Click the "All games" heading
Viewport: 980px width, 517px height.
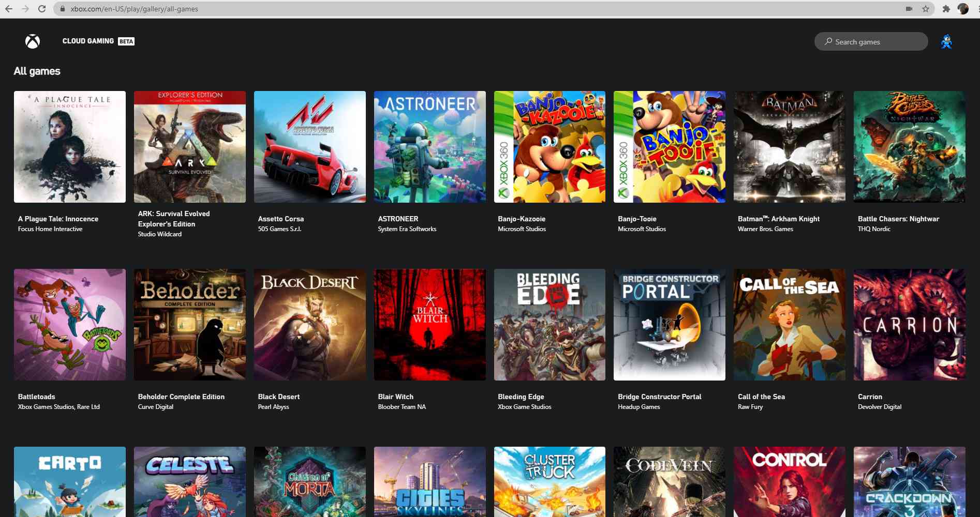pyautogui.click(x=37, y=71)
